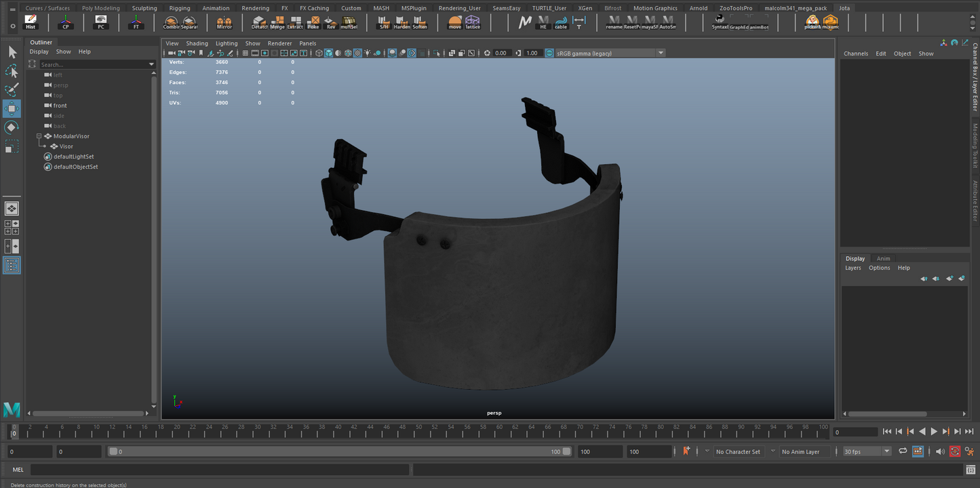Open the sRGB gamma dropdown
This screenshot has width=980, height=488.
click(660, 52)
